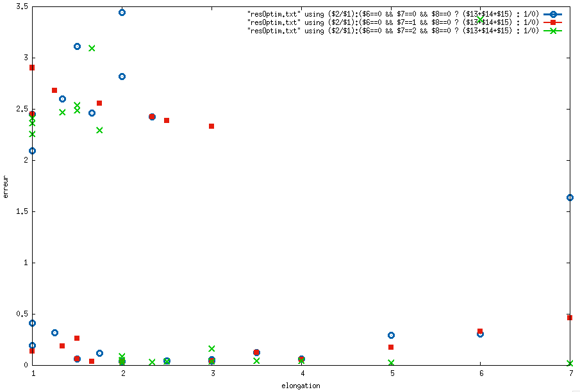Image resolution: width=580 pixels, height=392 pixels.
Task: Select the blue circle point at elongation 7
Action: 570,197
